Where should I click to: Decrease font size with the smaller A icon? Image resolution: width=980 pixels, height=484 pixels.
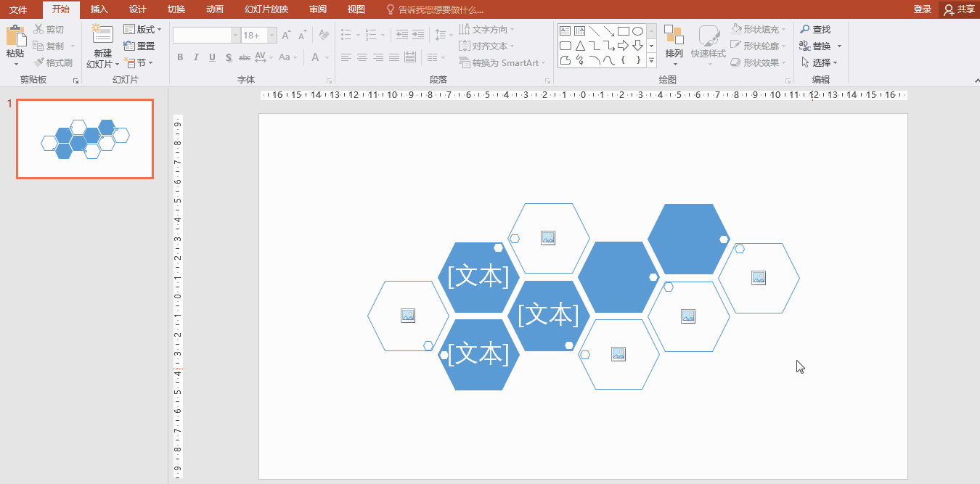[x=302, y=36]
